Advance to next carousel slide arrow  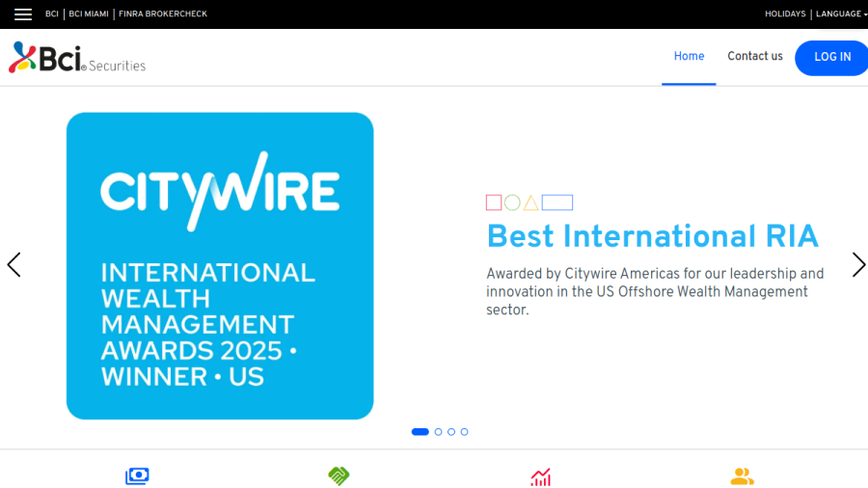click(858, 264)
